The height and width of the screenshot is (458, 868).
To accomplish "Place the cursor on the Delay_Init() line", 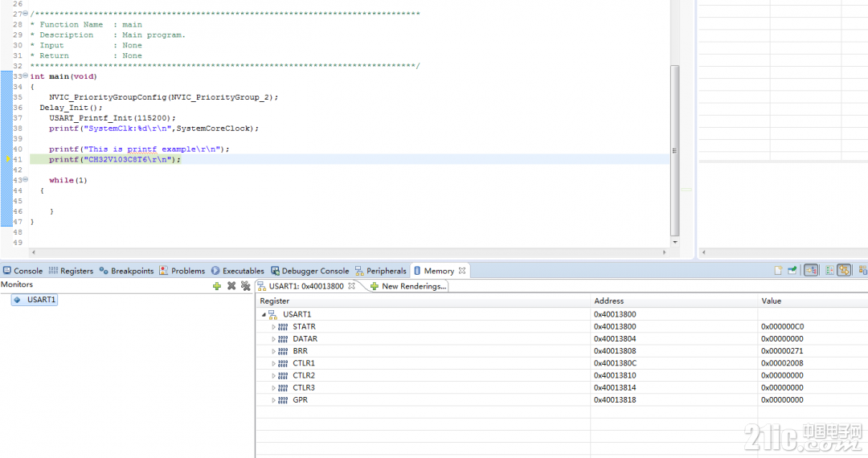I will (x=71, y=108).
